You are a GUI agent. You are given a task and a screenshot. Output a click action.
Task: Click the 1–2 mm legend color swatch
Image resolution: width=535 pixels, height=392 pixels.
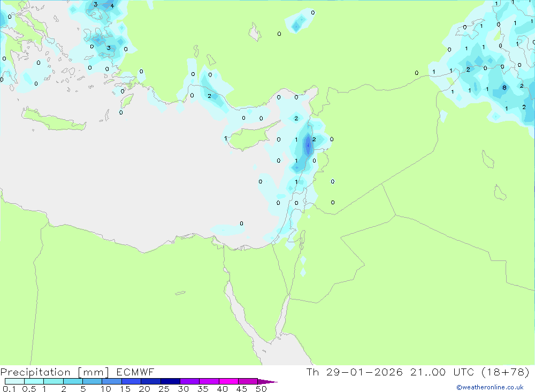click(53, 381)
